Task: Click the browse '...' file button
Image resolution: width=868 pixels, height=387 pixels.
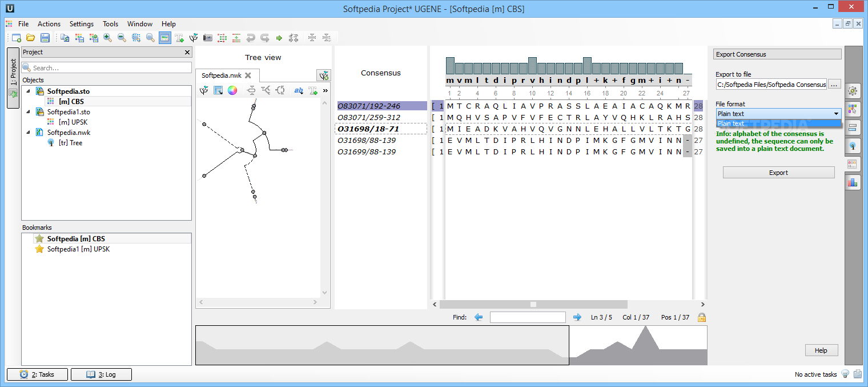Action: point(834,84)
